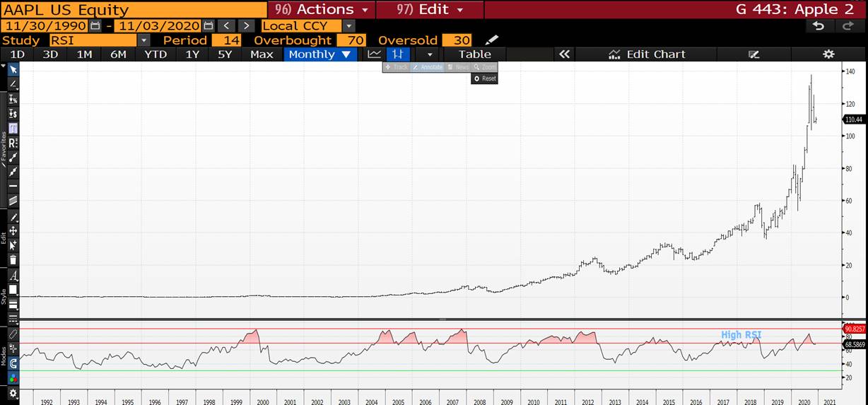This screenshot has width=868, height=405.
Task: Select the italic A text style tool
Action: coord(13,275)
